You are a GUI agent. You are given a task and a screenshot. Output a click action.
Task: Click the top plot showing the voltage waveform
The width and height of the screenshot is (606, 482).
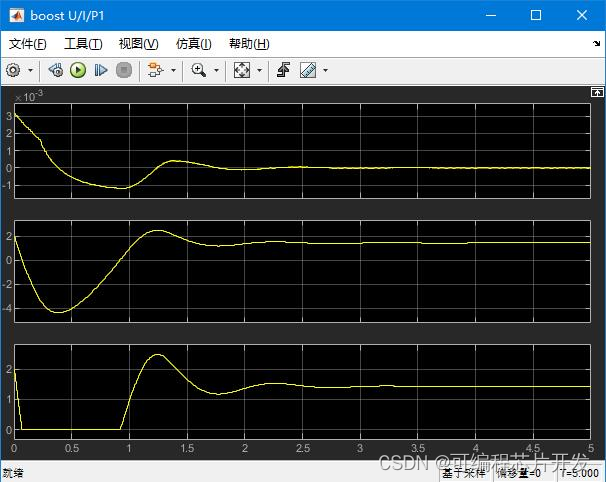point(302,151)
